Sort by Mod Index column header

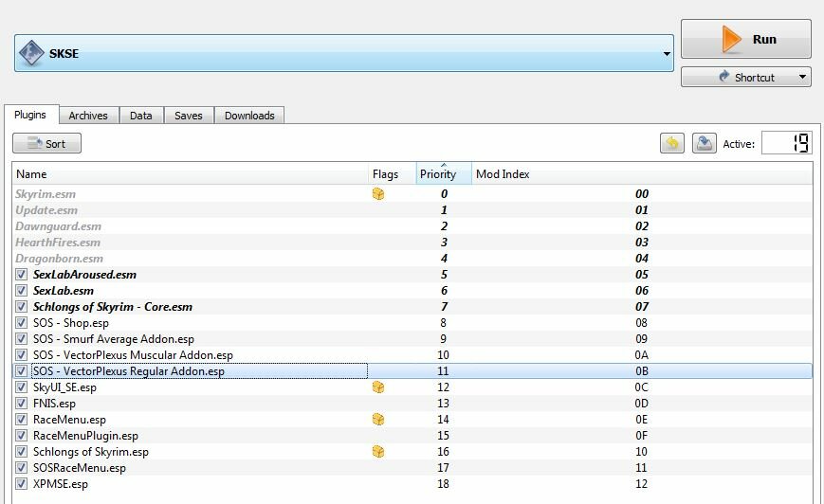click(642, 173)
